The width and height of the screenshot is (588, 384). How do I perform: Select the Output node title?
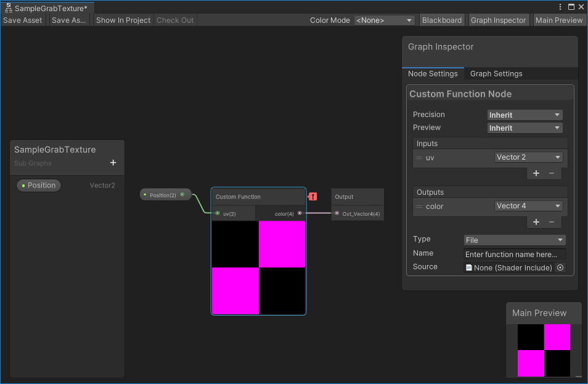click(344, 197)
